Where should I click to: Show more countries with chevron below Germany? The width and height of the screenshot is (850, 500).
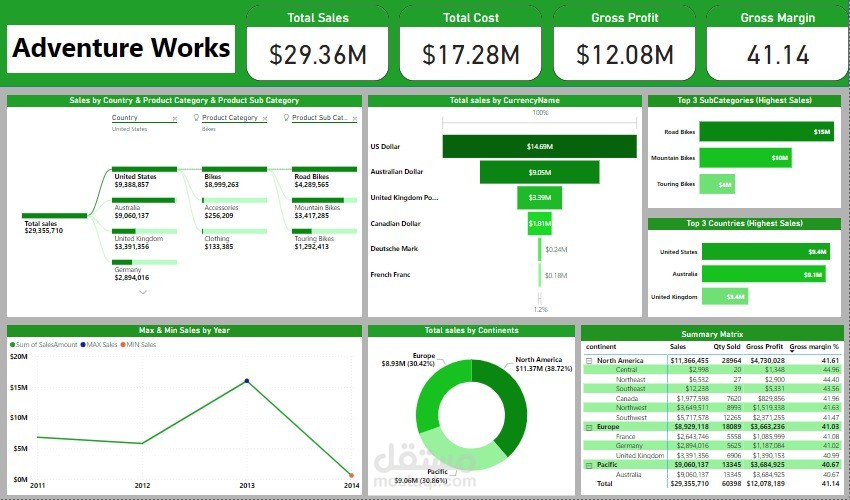tap(143, 292)
